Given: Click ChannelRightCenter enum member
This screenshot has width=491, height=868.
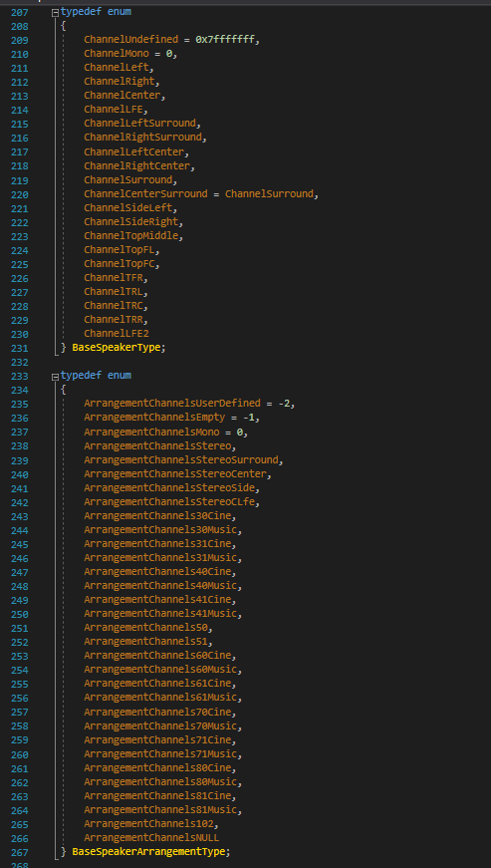Looking at the screenshot, I should coord(137,165).
